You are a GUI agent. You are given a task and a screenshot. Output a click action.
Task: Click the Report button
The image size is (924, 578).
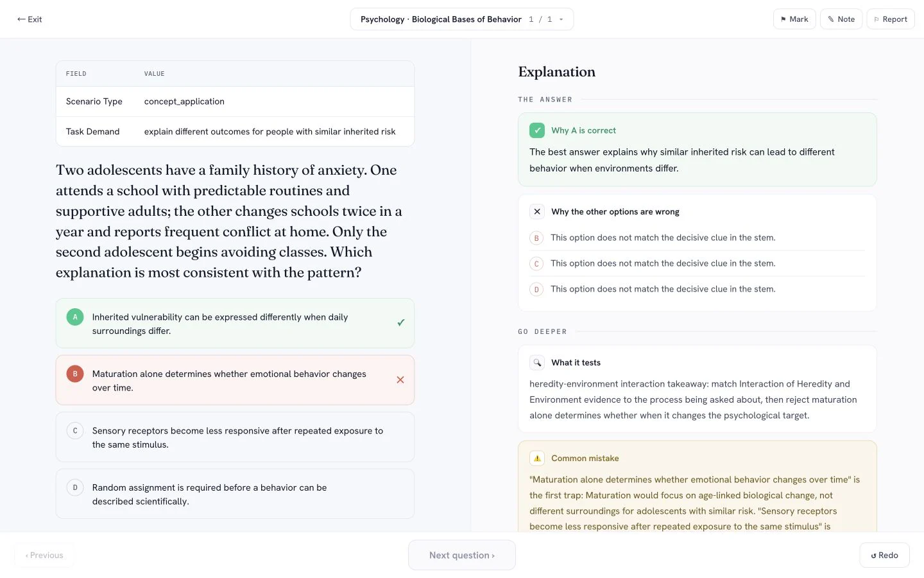(x=891, y=19)
